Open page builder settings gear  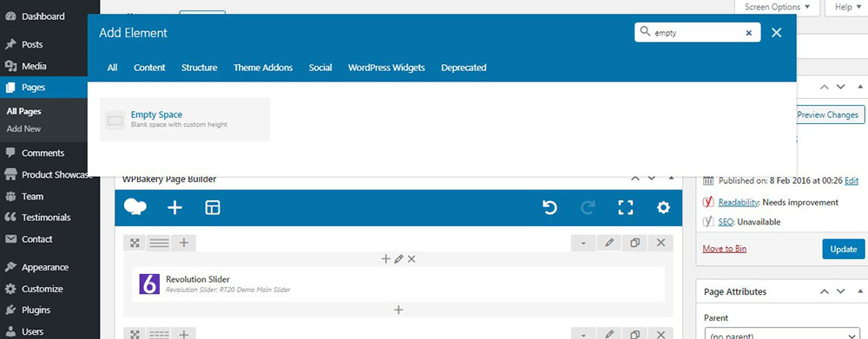click(663, 208)
